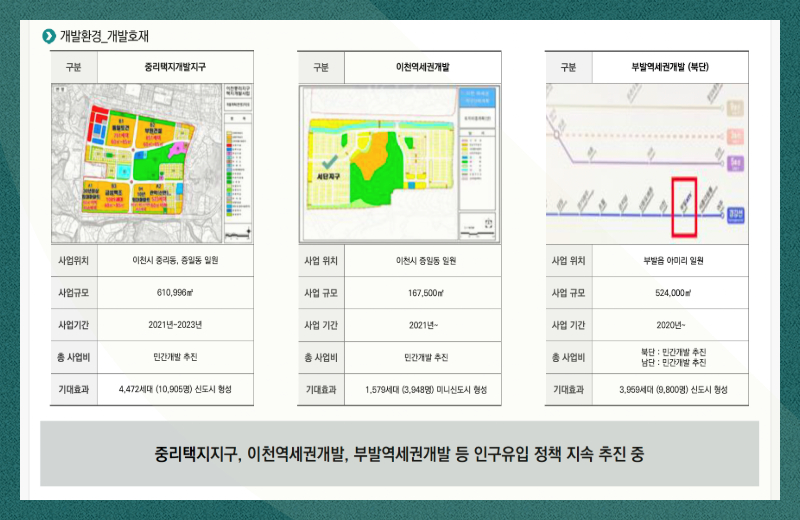Click the 개발환경_개발호재 heading text
The width and height of the screenshot is (800, 520).
click(x=104, y=36)
